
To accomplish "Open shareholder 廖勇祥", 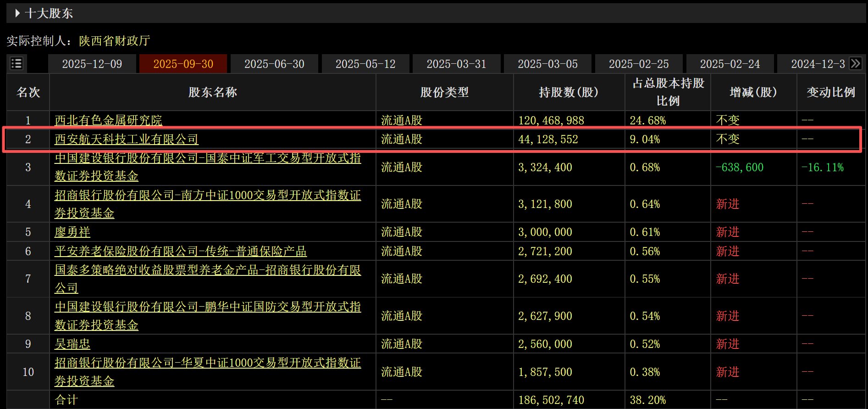I will pos(72,232).
